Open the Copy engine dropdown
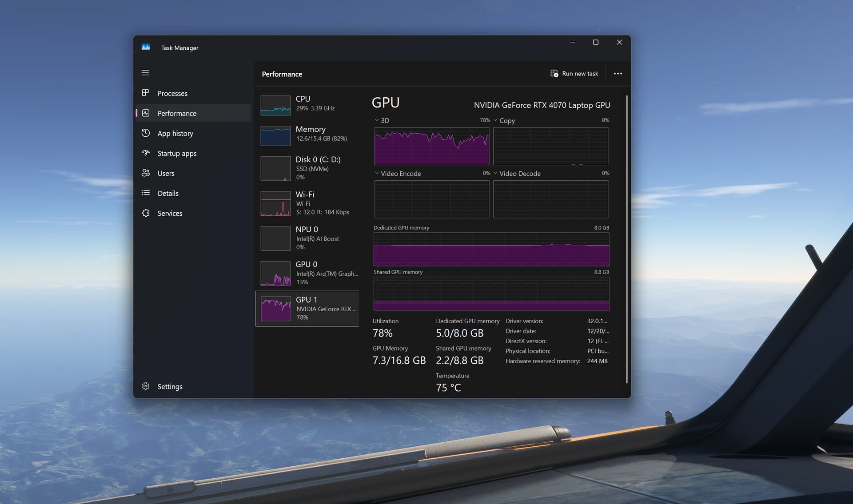 point(504,120)
